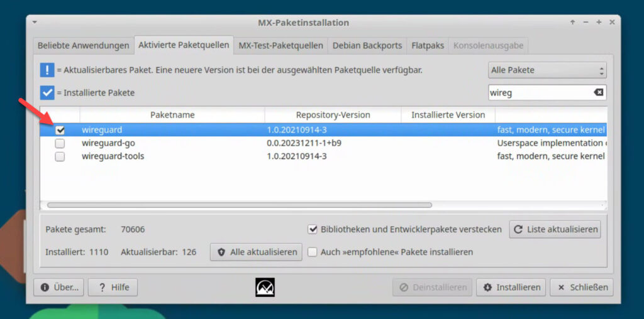
Task: Open Hilfe with the question mark button
Action: (113, 287)
